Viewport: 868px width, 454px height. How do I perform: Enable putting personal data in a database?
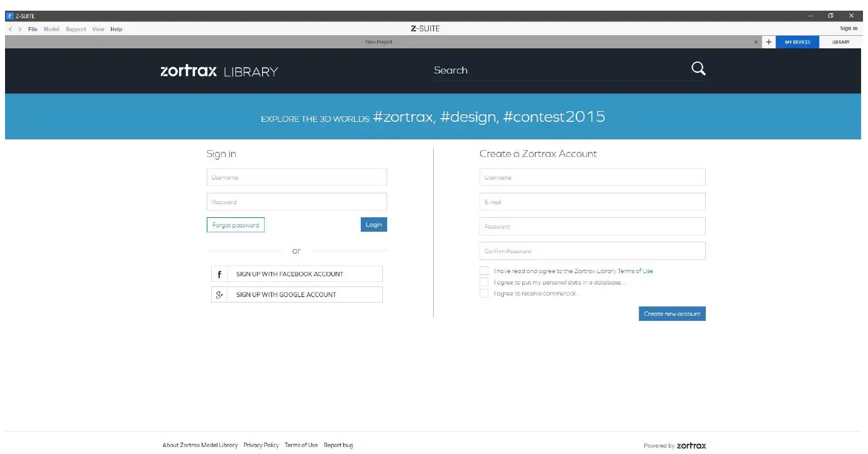click(484, 282)
